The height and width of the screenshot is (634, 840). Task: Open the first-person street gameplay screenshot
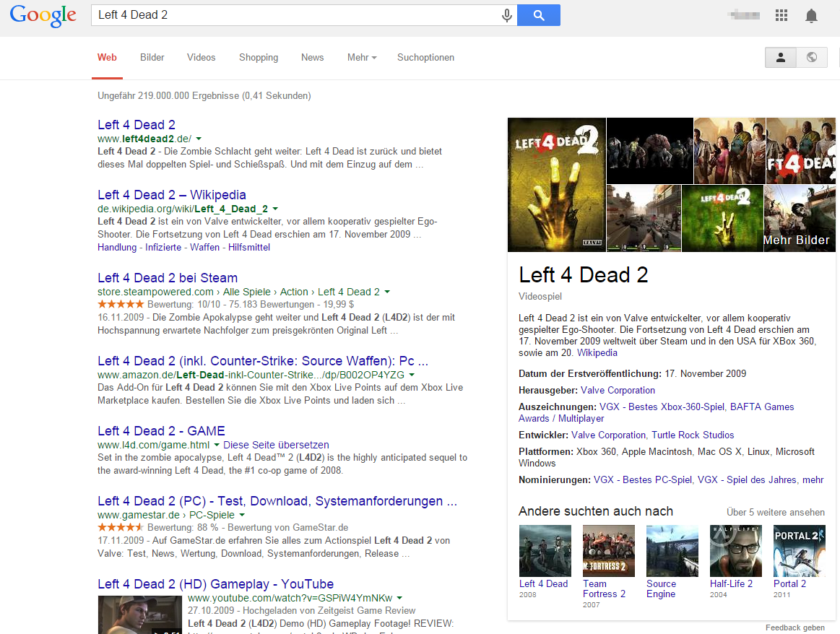click(x=644, y=219)
